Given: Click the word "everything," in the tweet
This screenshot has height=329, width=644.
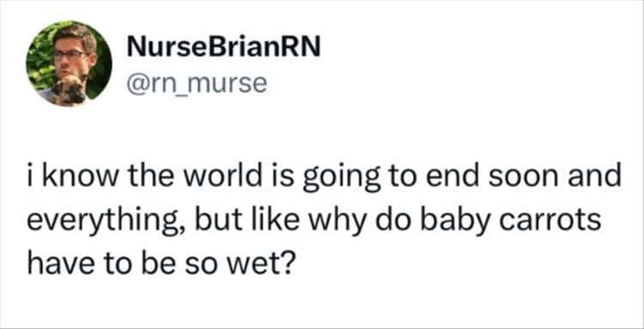Looking at the screenshot, I should tap(106, 224).
